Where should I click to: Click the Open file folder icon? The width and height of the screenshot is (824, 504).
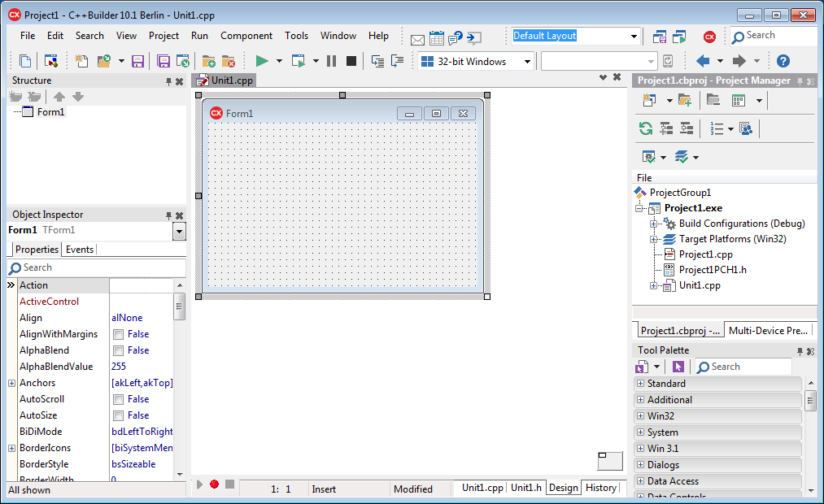click(104, 61)
